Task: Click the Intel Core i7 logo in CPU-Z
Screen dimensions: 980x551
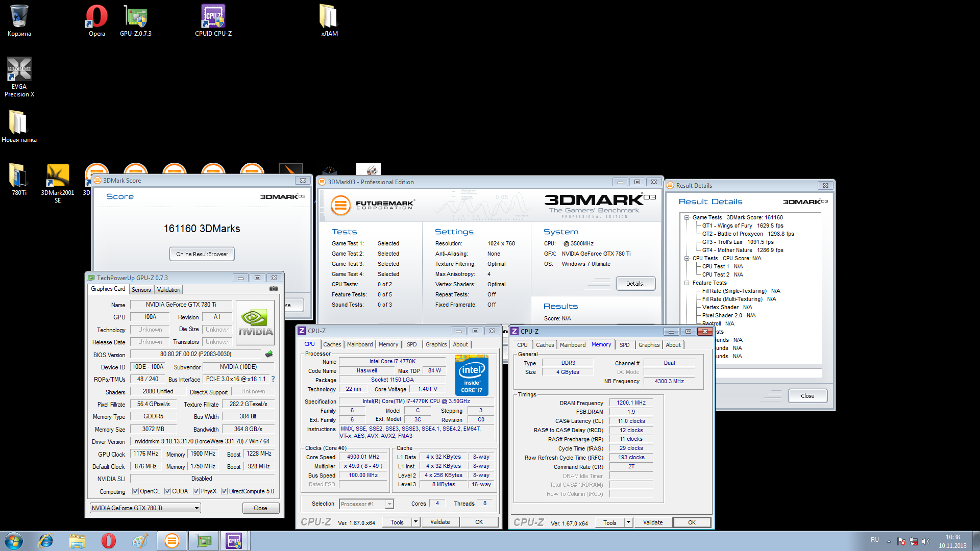Action: 472,375
